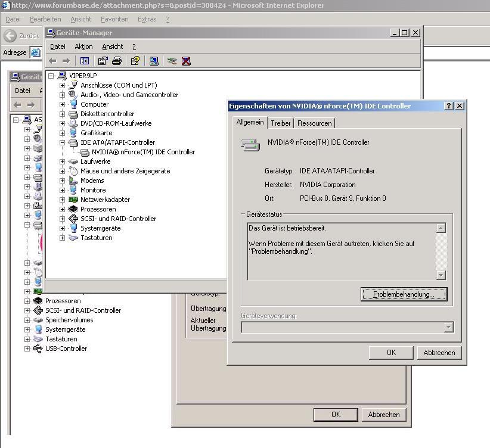Click the printer icon in the toolbar
This screenshot has width=490, height=448.
click(x=117, y=61)
